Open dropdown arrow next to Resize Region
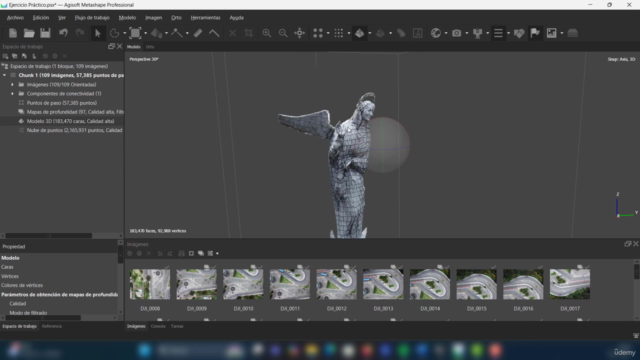640x360 pixels. click(x=145, y=33)
